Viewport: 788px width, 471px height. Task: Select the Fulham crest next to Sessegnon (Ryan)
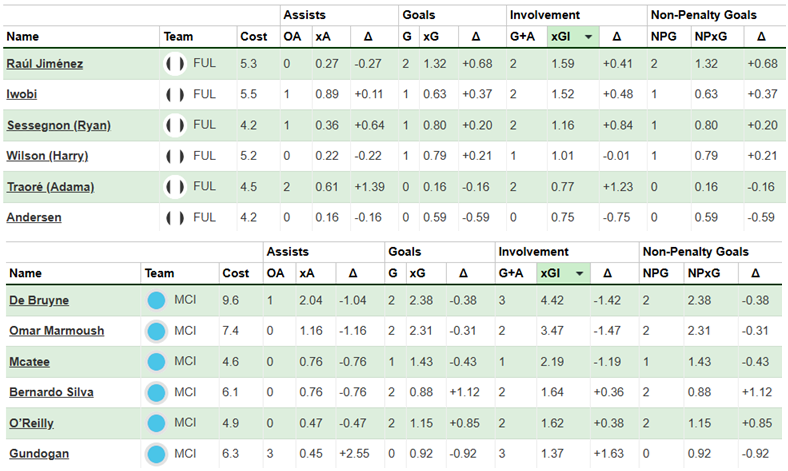click(x=175, y=125)
